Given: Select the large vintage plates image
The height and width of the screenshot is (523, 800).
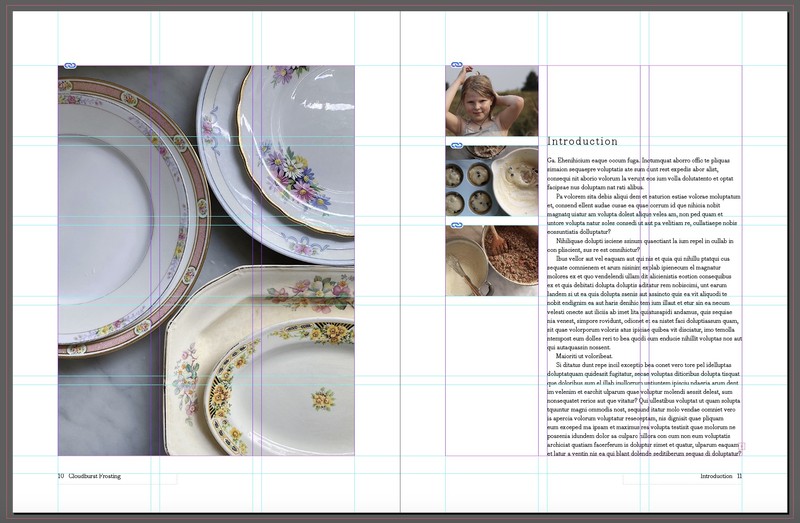Looking at the screenshot, I should coord(206,260).
